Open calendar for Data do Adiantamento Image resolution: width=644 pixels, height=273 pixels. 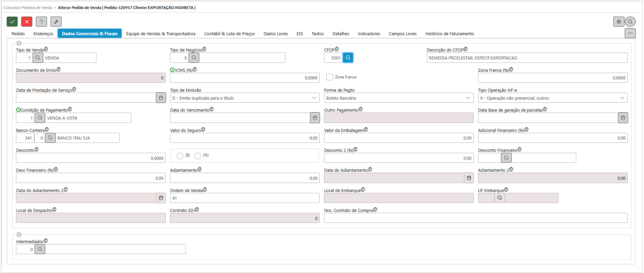pyautogui.click(x=469, y=178)
